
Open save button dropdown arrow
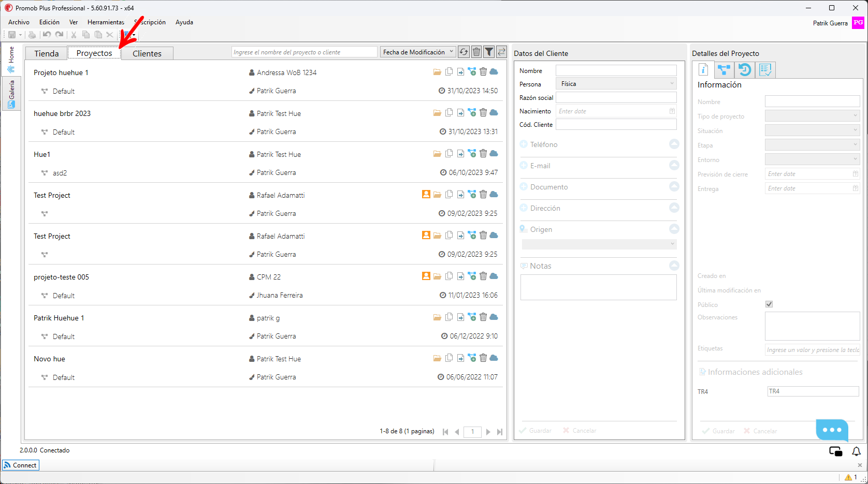21,35
